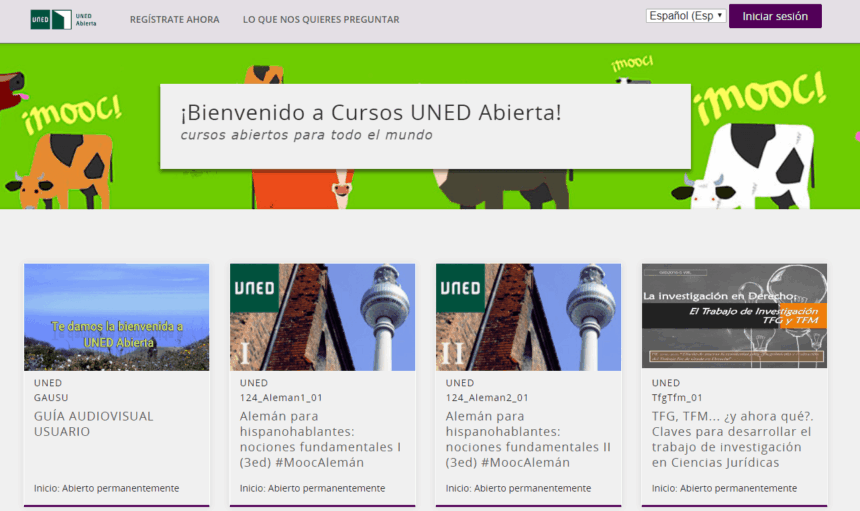The width and height of the screenshot is (860, 511).
Task: Click the welcome banner heading box
Action: (425, 126)
